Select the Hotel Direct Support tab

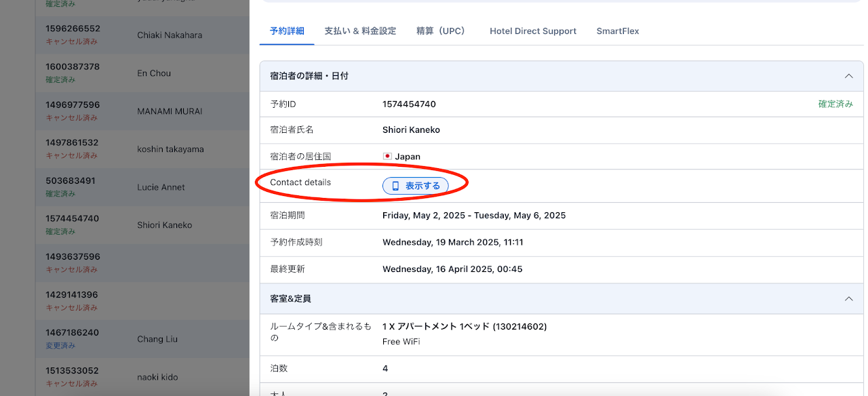tap(533, 31)
